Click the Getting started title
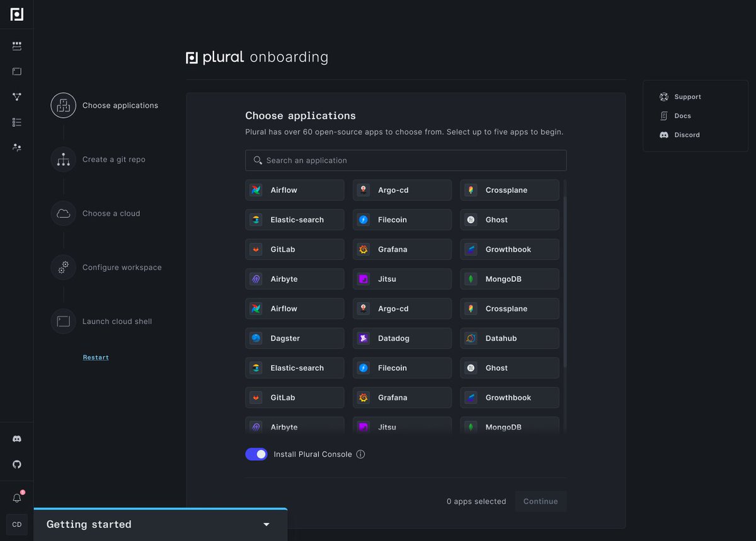 (89, 525)
